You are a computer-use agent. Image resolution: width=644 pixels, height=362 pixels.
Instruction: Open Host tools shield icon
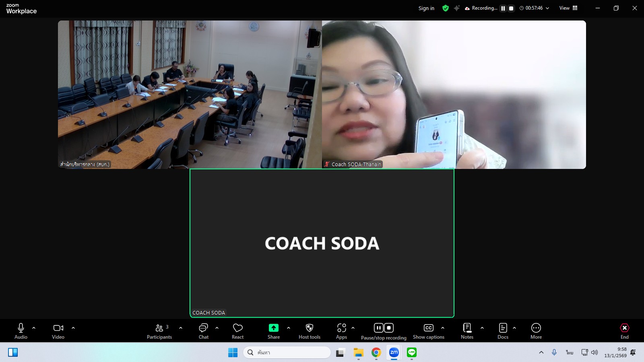(309, 328)
